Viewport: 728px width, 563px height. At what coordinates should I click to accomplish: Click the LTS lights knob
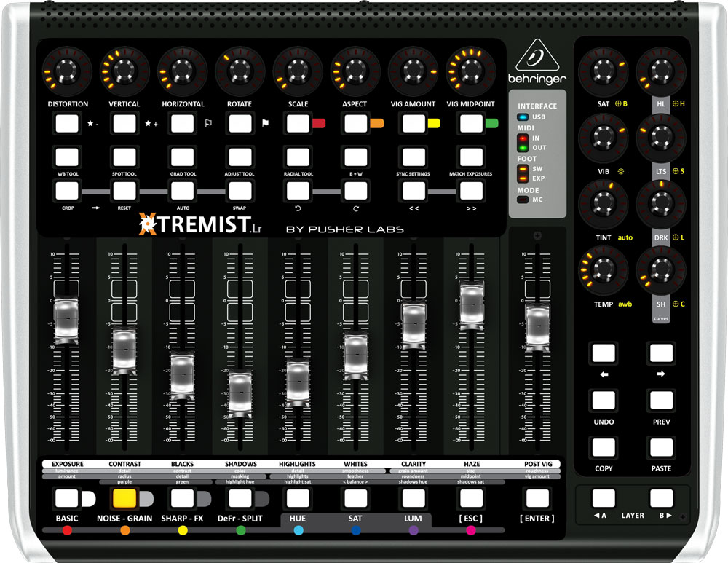coord(661,138)
